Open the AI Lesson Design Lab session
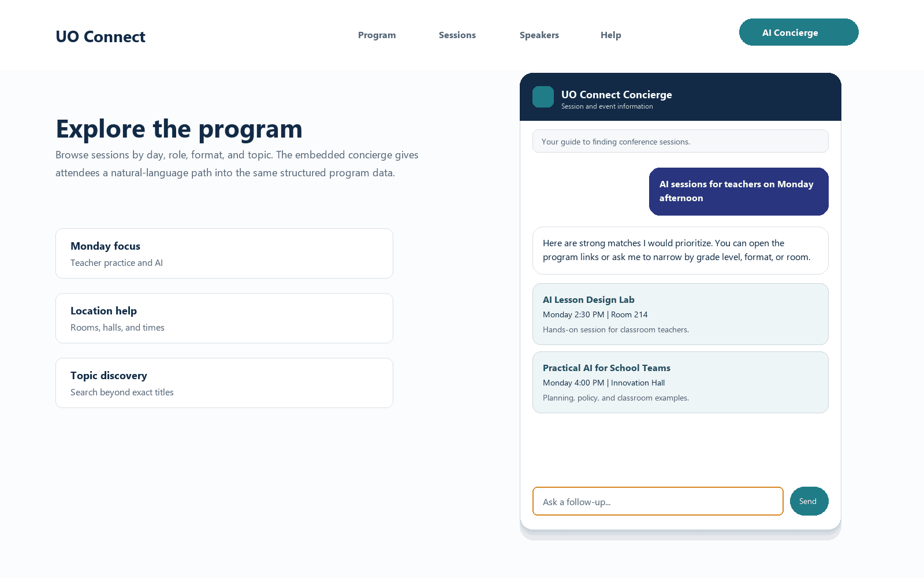This screenshot has width=924, height=578. [680, 314]
